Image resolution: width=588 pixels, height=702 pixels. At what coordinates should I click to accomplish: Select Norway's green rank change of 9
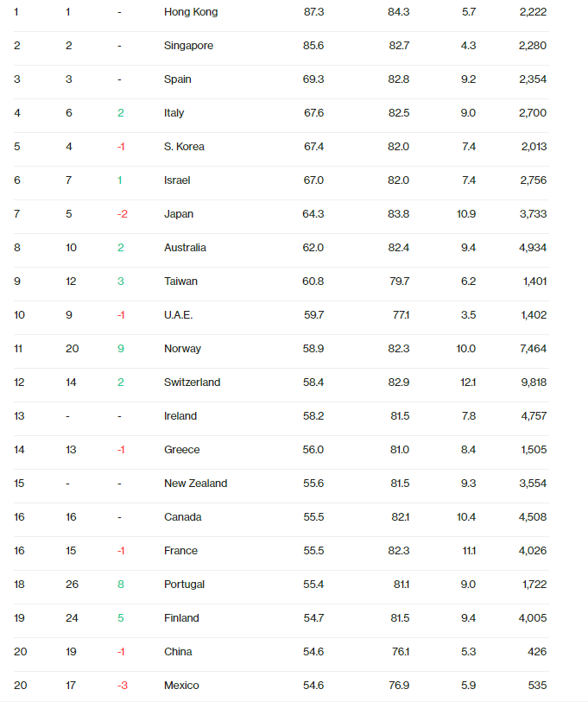[121, 349]
